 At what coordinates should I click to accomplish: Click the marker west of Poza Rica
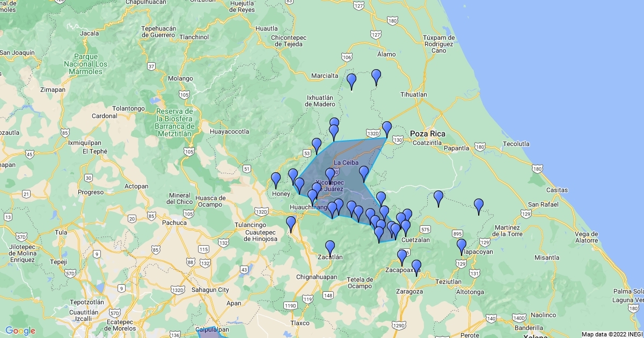[387, 129]
